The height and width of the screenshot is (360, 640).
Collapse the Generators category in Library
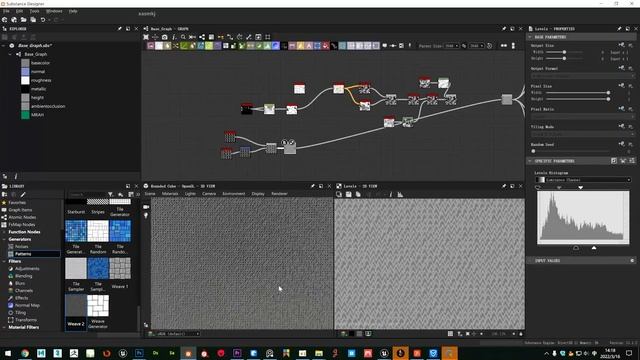(4, 239)
